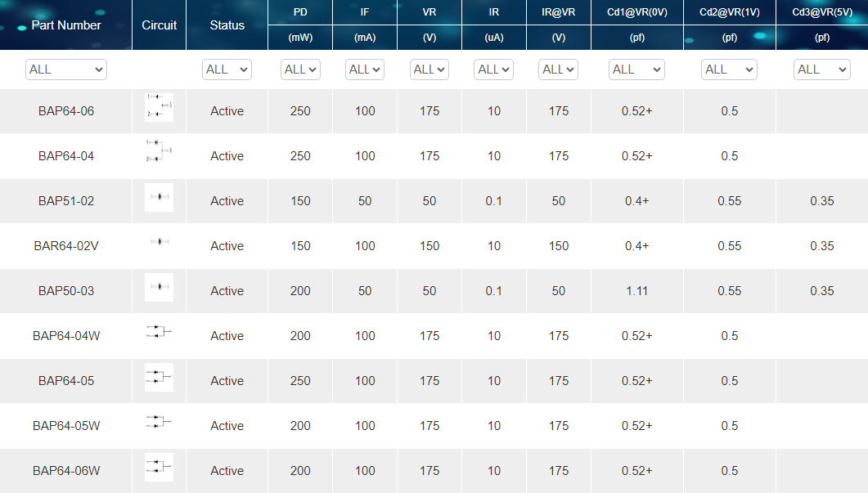Open the BAP50-03 circuit symbol image

pos(159,287)
